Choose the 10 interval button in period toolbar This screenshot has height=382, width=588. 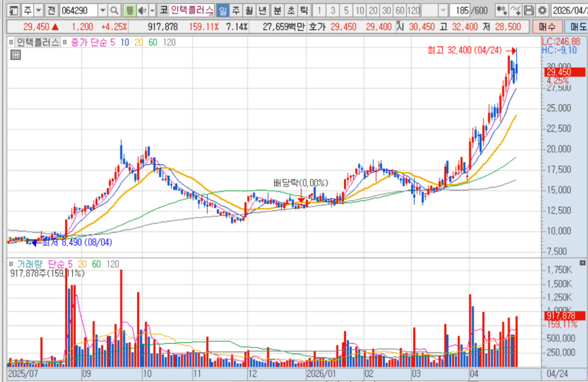click(x=359, y=10)
